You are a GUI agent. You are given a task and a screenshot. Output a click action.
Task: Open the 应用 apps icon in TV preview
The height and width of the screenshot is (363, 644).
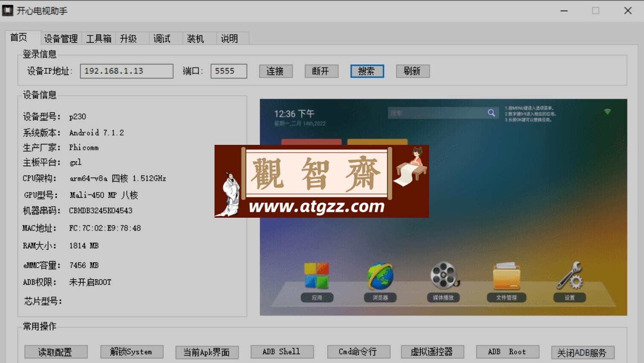(x=316, y=276)
